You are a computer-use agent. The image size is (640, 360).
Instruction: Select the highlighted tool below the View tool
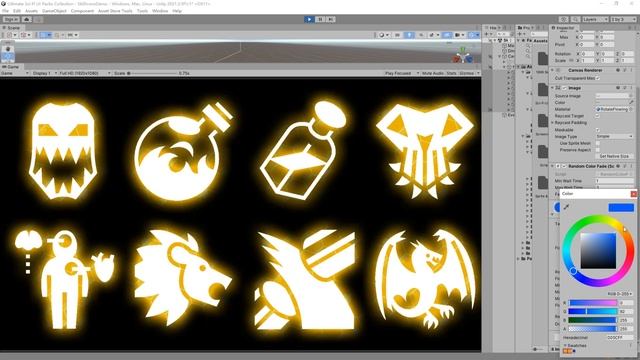pos(8,57)
